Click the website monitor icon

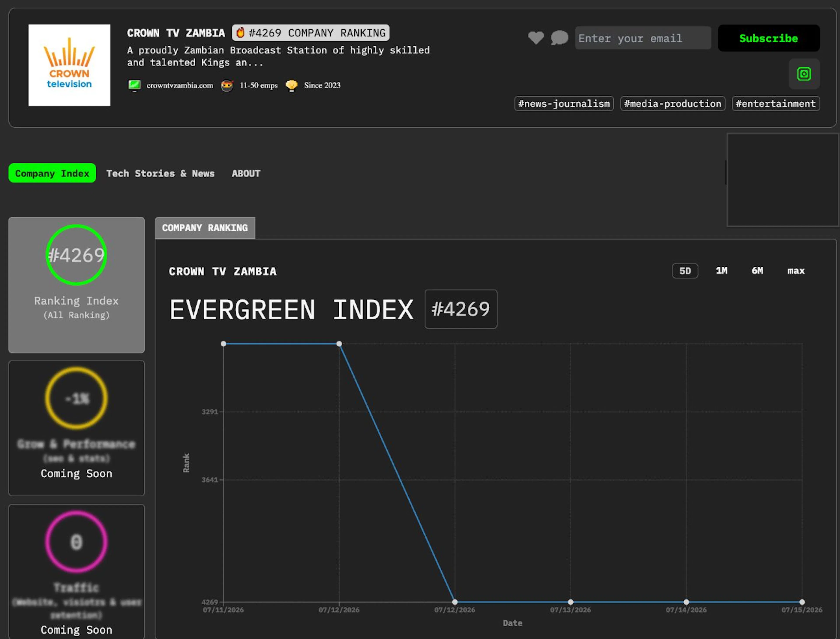[x=134, y=85]
